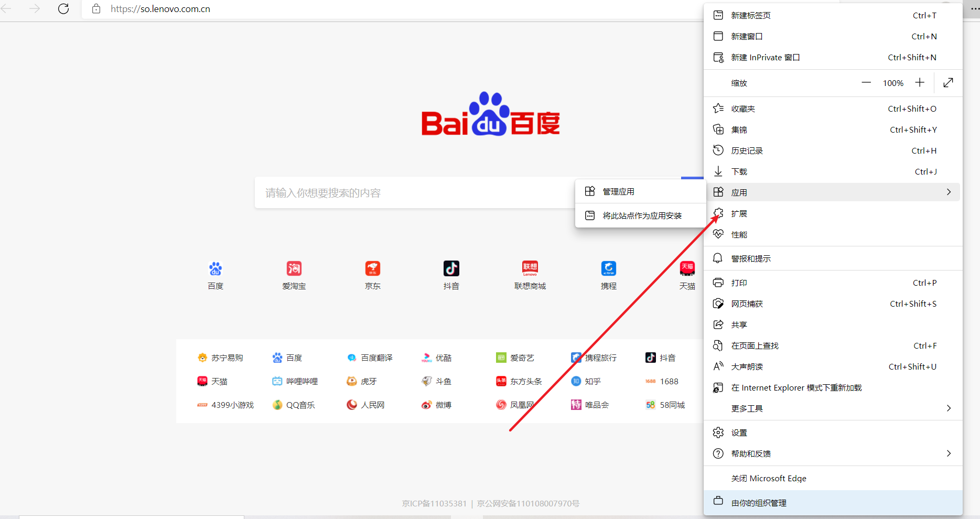Click the browser refresh icon

[x=63, y=9]
